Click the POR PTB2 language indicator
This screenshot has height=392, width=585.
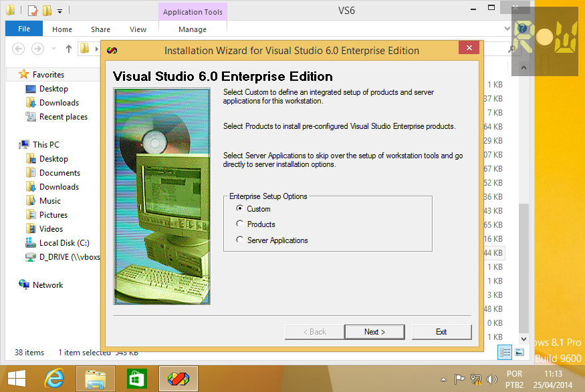tap(515, 379)
